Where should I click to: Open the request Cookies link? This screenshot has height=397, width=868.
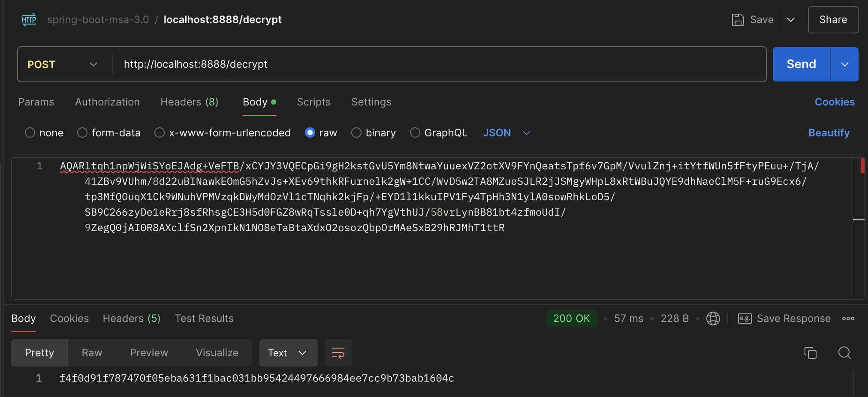point(835,102)
